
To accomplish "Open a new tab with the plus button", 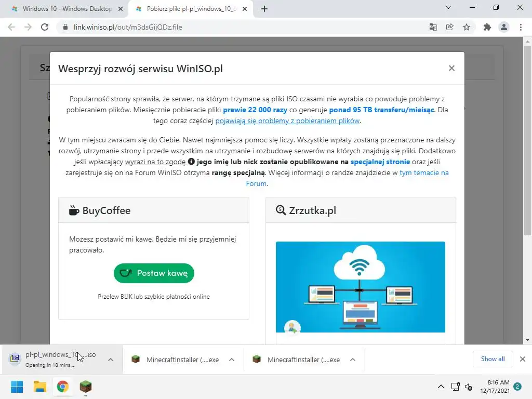I will coord(264,9).
